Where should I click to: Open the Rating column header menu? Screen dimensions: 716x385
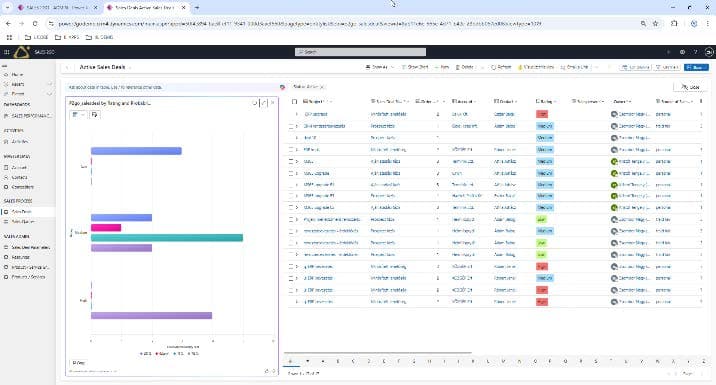(546, 101)
